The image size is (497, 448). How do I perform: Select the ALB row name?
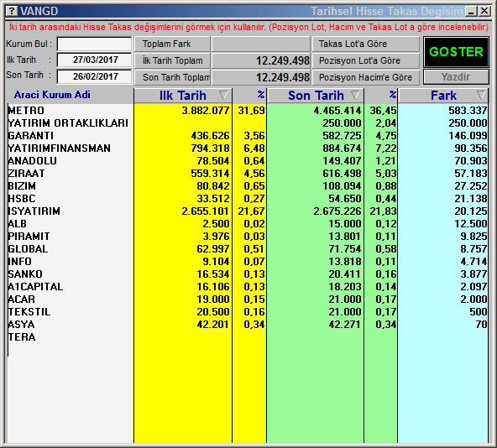[x=17, y=224]
